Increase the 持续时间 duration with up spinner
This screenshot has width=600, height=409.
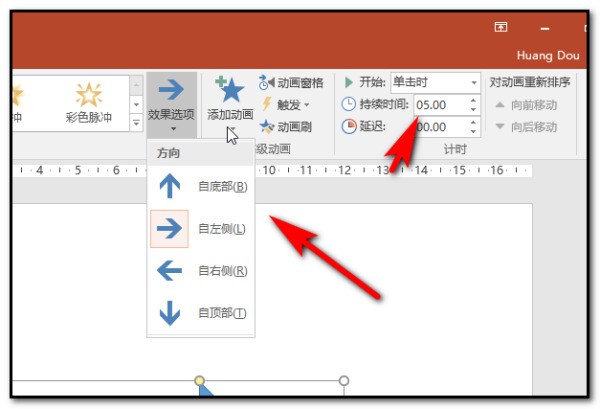473,100
